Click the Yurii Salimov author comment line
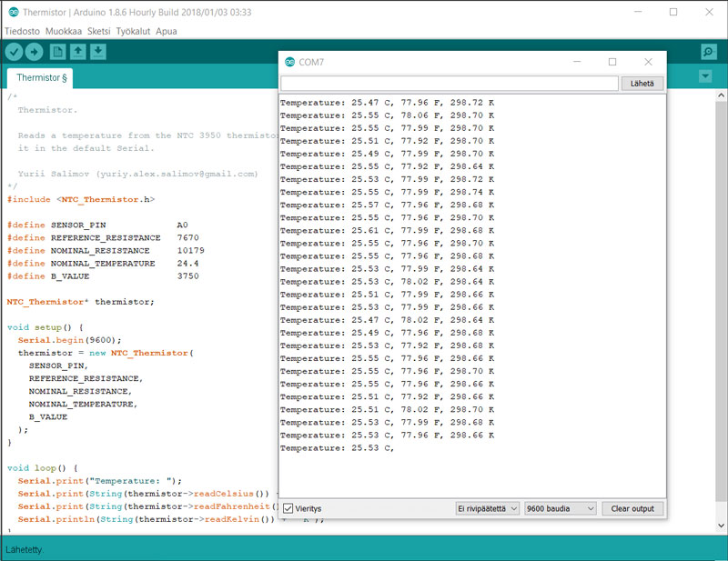This screenshot has height=561, width=728. click(138, 174)
